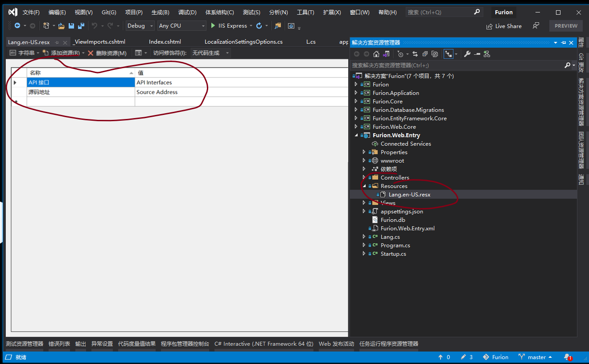Click the Remove Resource (删除资源) button

pyautogui.click(x=107, y=53)
